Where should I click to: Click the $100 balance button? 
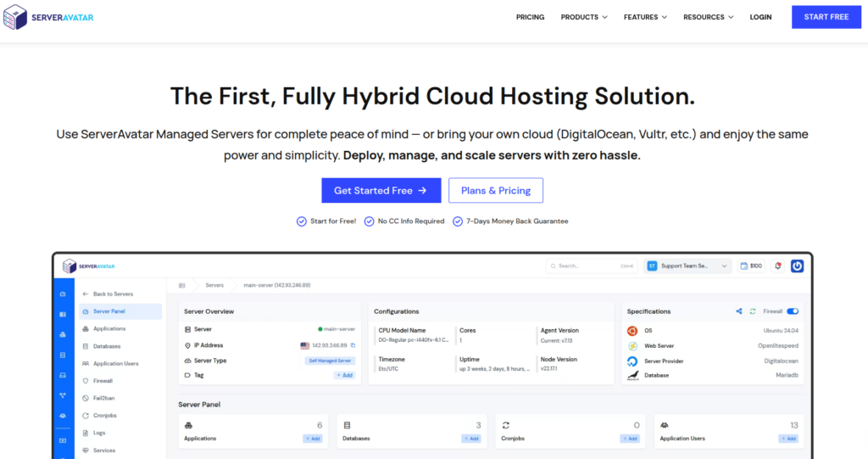(x=751, y=266)
